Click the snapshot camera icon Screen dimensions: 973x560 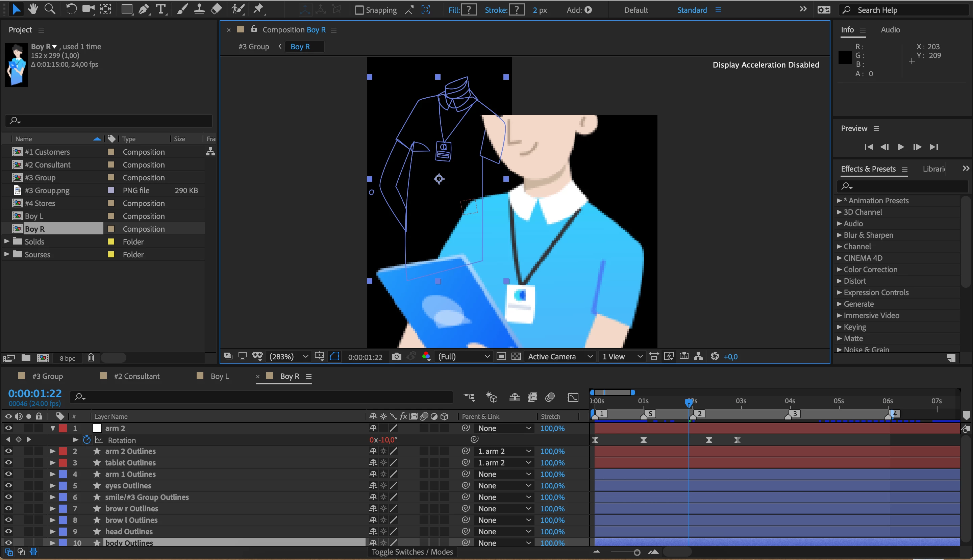(x=396, y=357)
